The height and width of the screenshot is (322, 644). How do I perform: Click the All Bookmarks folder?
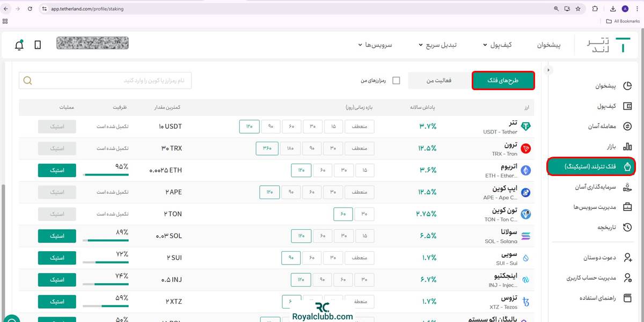click(x=623, y=21)
